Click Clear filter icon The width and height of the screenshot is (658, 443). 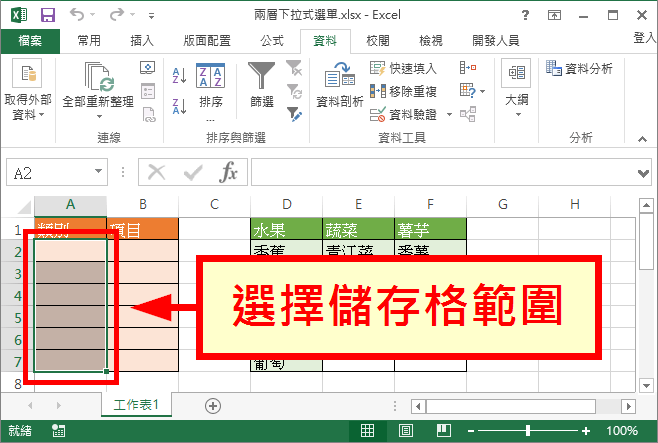294,68
